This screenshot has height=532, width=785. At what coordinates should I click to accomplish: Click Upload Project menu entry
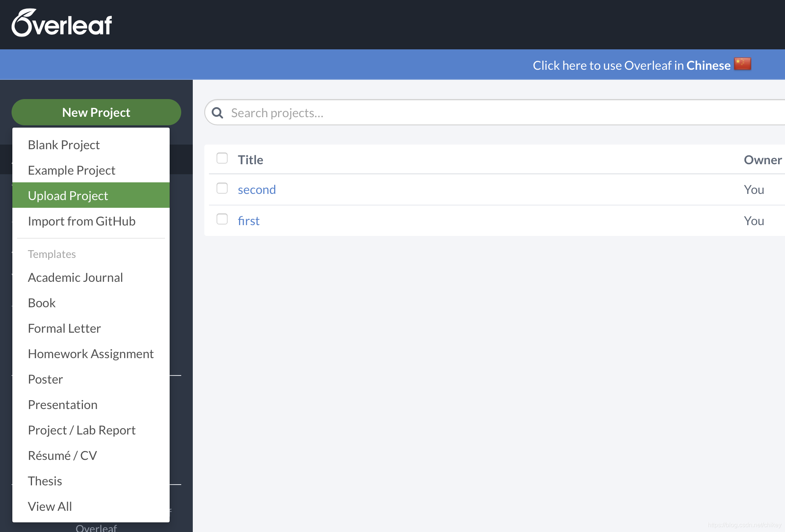pos(68,196)
